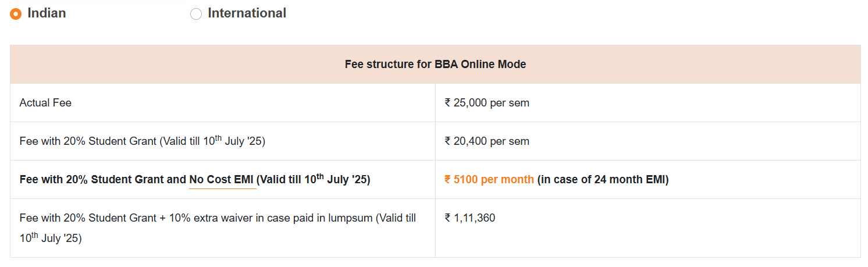Click the orange ₹ 5100 per month text
The image size is (868, 267).
(x=489, y=180)
